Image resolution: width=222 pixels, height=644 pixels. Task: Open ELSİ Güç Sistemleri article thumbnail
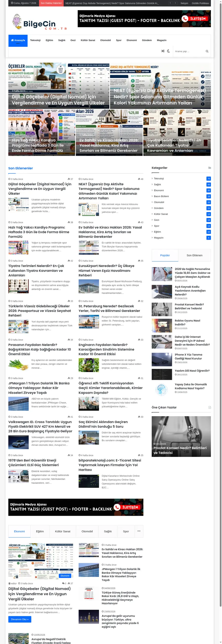click(x=18, y=476)
